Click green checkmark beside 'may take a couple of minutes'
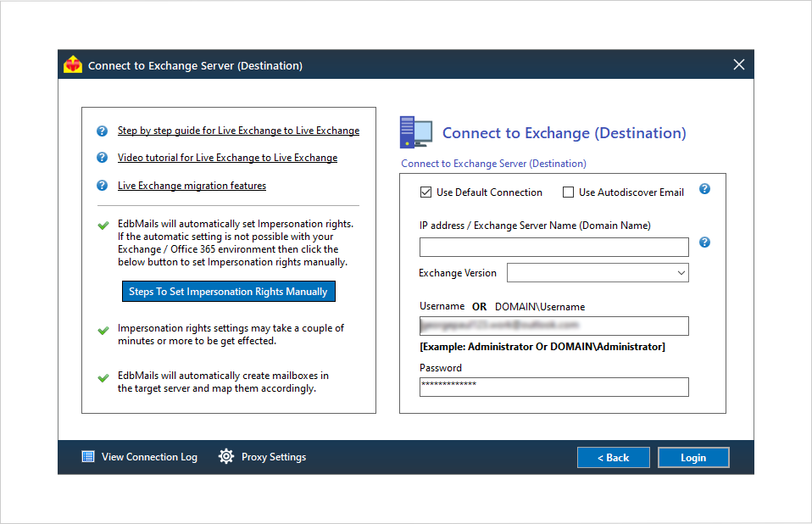 click(103, 331)
